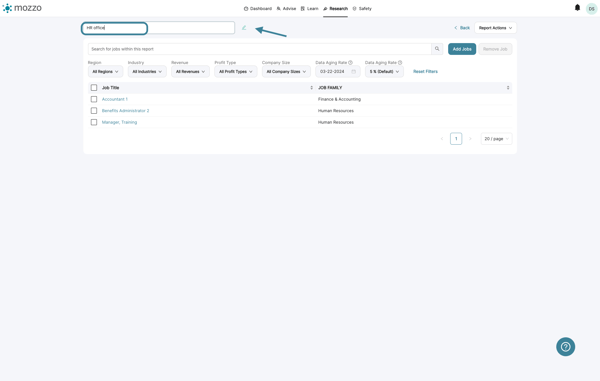The height and width of the screenshot is (381, 600).
Task: Open the 20 / page size selector
Action: click(496, 138)
